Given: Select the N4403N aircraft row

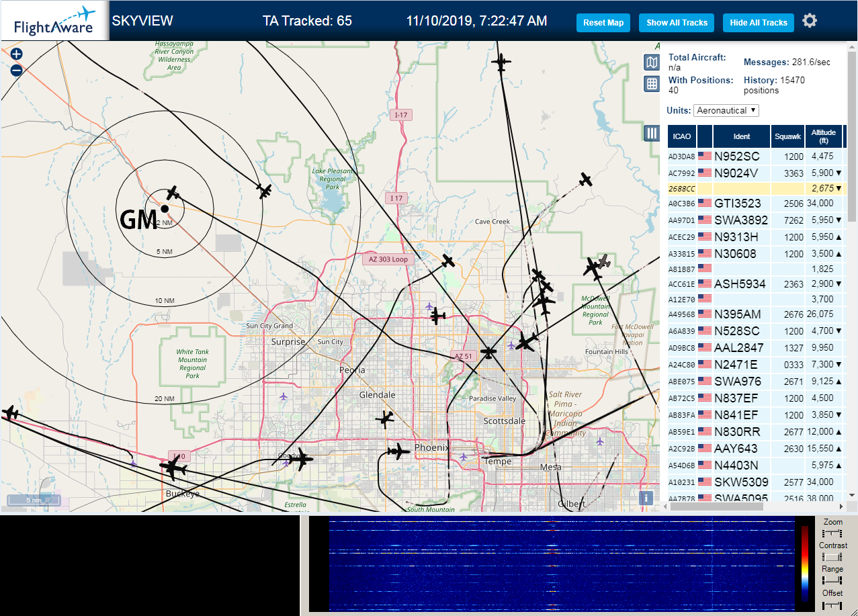Looking at the screenshot, I should pos(756,466).
